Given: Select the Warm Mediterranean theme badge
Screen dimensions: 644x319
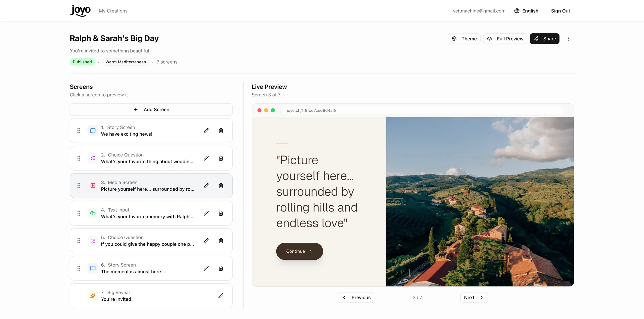Looking at the screenshot, I should 126,62.
